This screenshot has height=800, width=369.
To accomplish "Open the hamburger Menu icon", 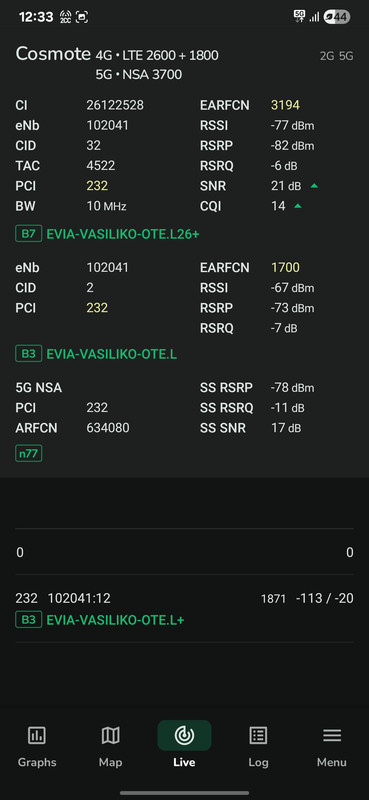I will 332,735.
